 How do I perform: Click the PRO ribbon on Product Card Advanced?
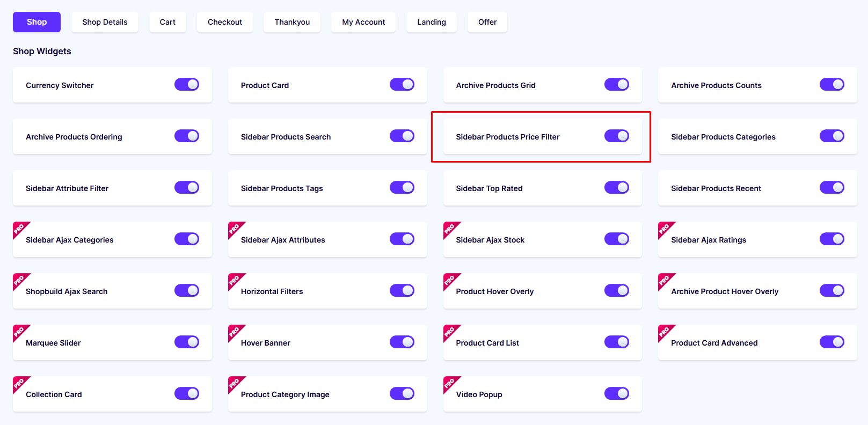tap(666, 332)
